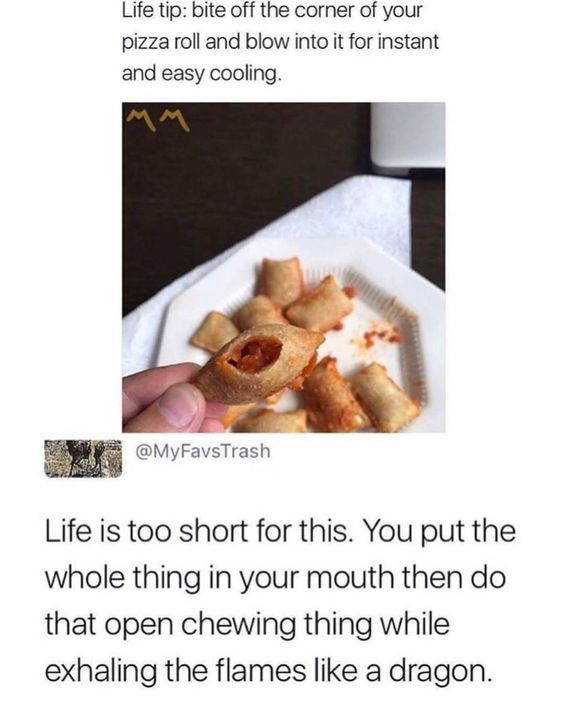Click the bitten pizza roll being held
The width and height of the screenshot is (564, 705).
click(259, 363)
